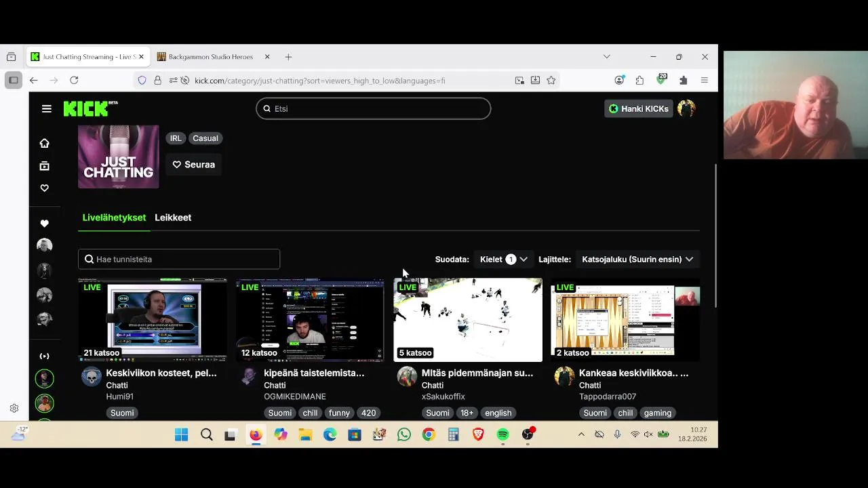Screen dimensions: 868x488
Task: Go to Kick home via sidebar house icon
Action: (x=44, y=143)
